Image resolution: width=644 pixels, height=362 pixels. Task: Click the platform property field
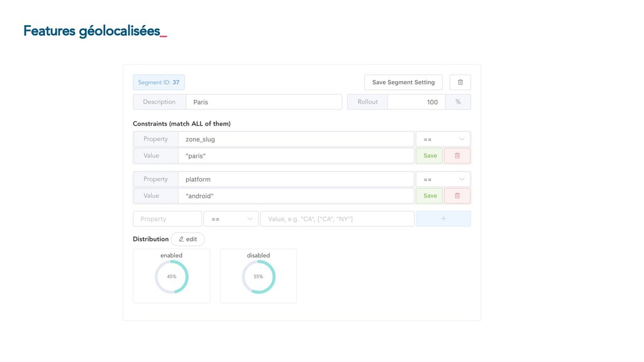(296, 179)
